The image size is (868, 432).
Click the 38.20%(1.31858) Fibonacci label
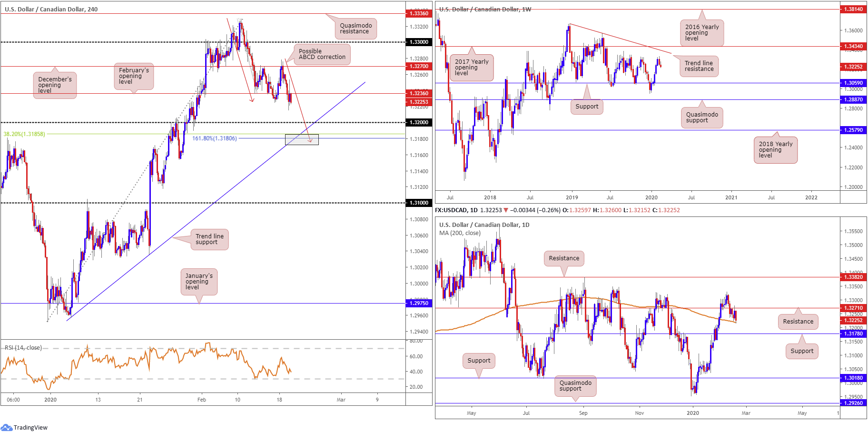pyautogui.click(x=24, y=134)
